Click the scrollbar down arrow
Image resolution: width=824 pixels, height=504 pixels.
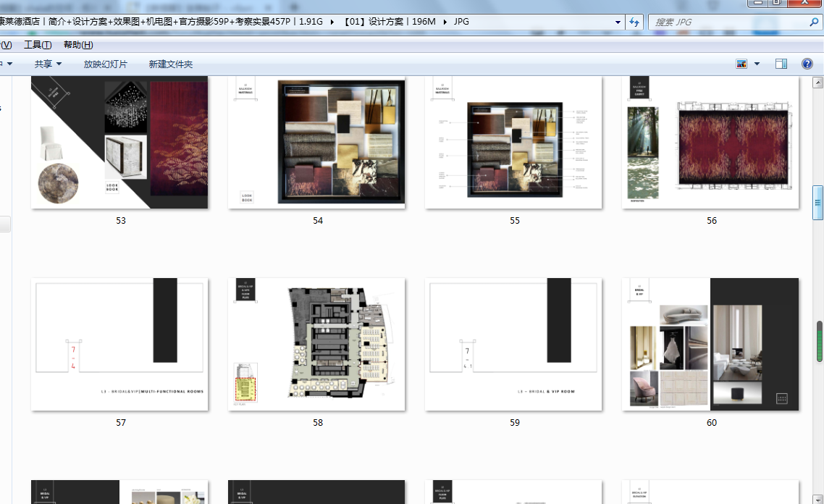[x=817, y=499]
